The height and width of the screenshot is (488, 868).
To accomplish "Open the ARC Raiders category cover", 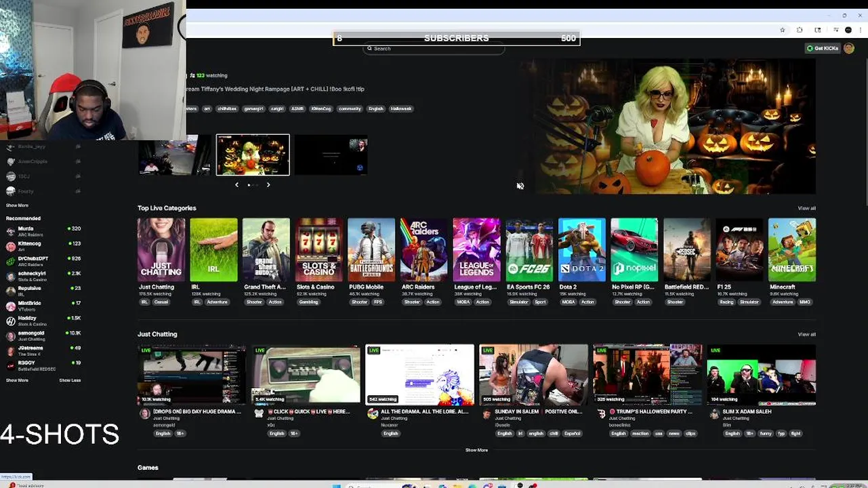I will [424, 249].
